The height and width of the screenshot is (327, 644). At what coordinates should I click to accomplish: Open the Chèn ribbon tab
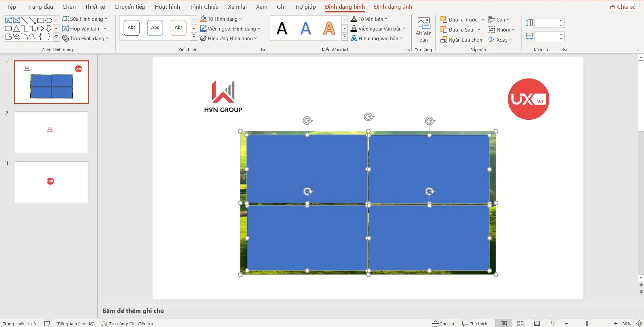69,7
